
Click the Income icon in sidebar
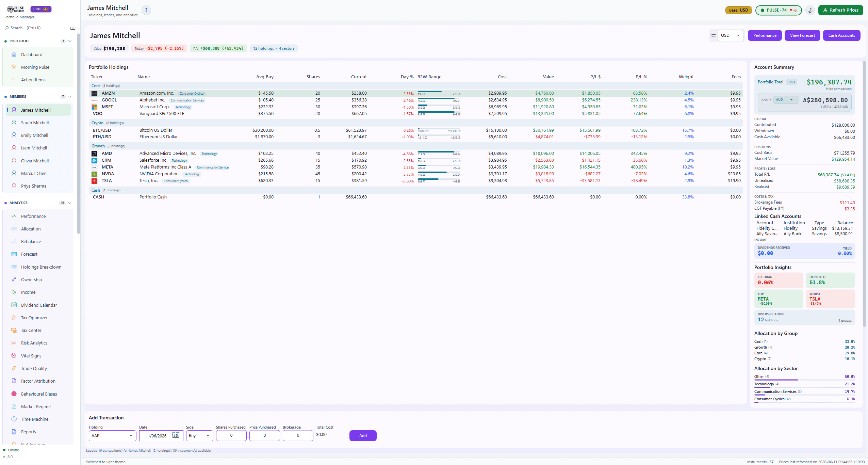pos(14,292)
